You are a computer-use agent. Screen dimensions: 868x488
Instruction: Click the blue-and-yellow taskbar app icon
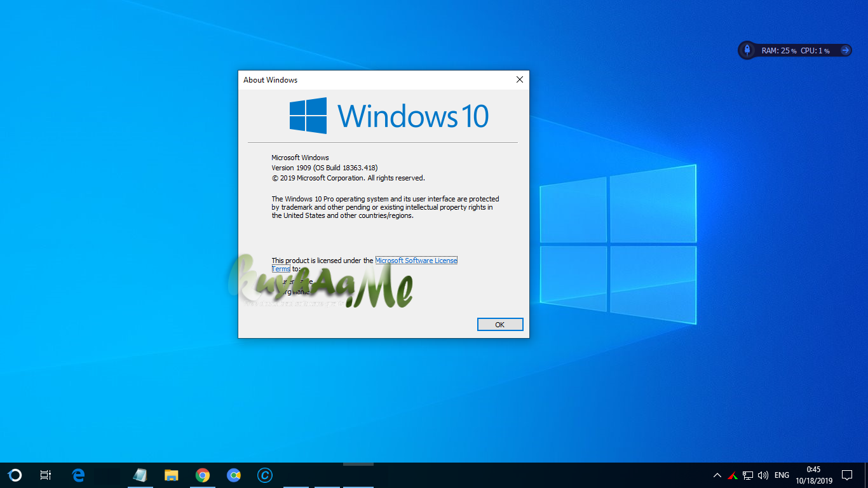click(234, 475)
